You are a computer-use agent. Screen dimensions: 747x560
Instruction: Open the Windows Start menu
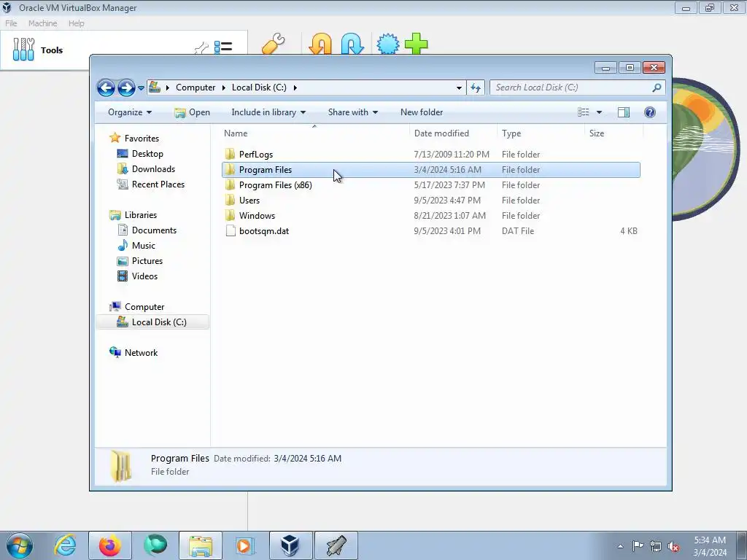coord(20,545)
